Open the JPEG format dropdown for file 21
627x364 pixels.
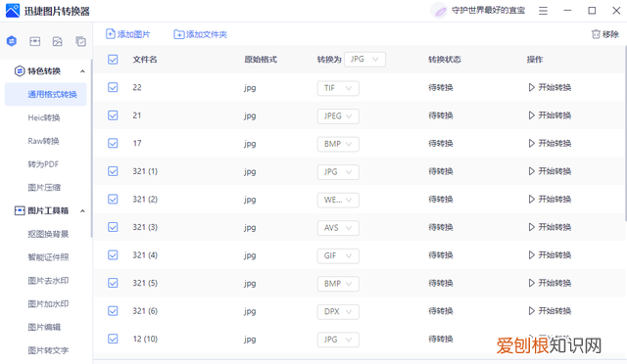click(338, 115)
